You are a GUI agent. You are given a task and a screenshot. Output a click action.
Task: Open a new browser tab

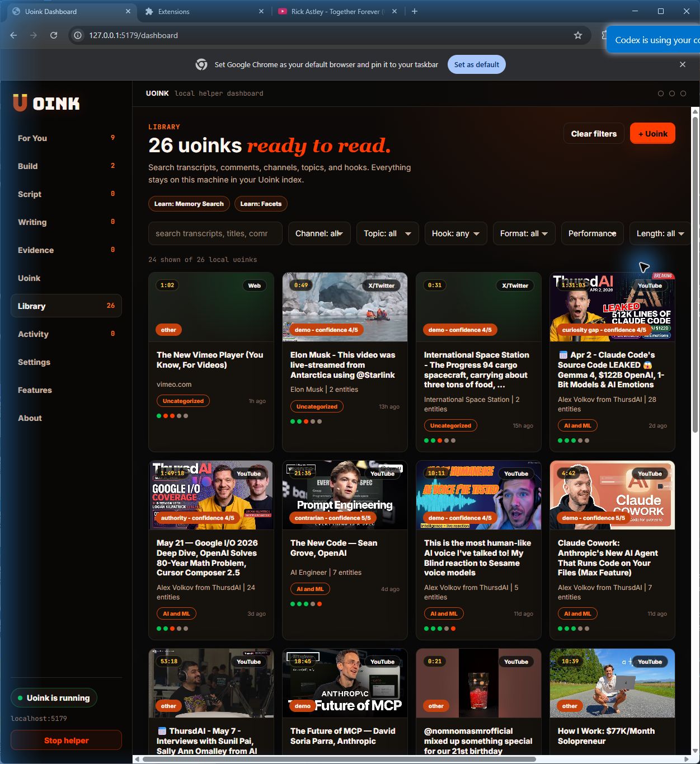coord(415,11)
